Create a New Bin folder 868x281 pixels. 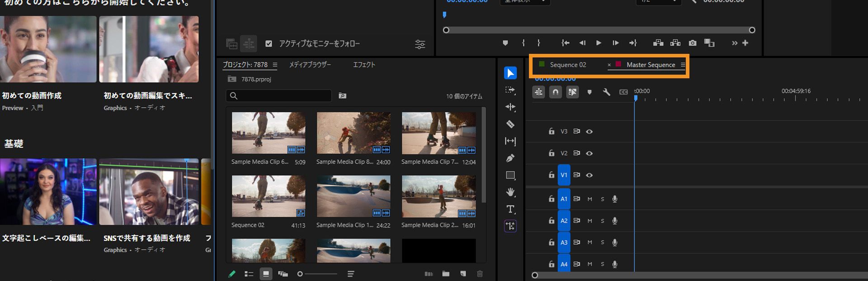click(x=446, y=274)
